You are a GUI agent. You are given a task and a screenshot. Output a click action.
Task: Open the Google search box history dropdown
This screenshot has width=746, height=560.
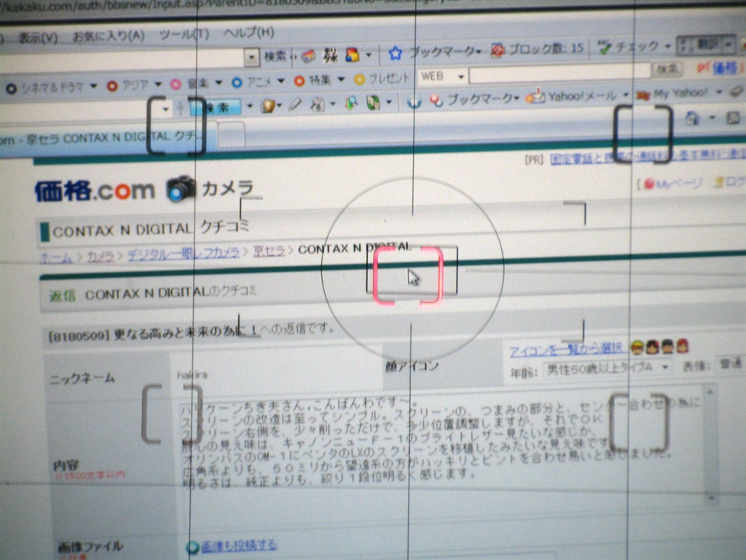[x=251, y=58]
